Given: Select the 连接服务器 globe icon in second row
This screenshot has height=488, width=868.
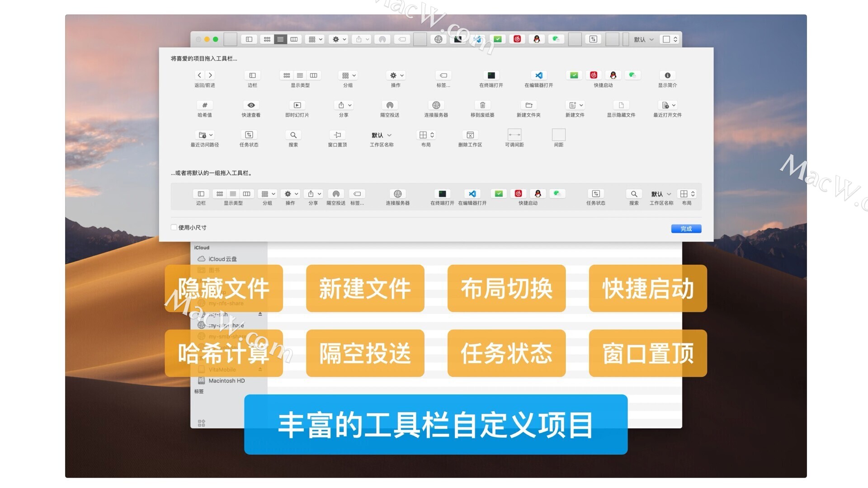Looking at the screenshot, I should [436, 105].
